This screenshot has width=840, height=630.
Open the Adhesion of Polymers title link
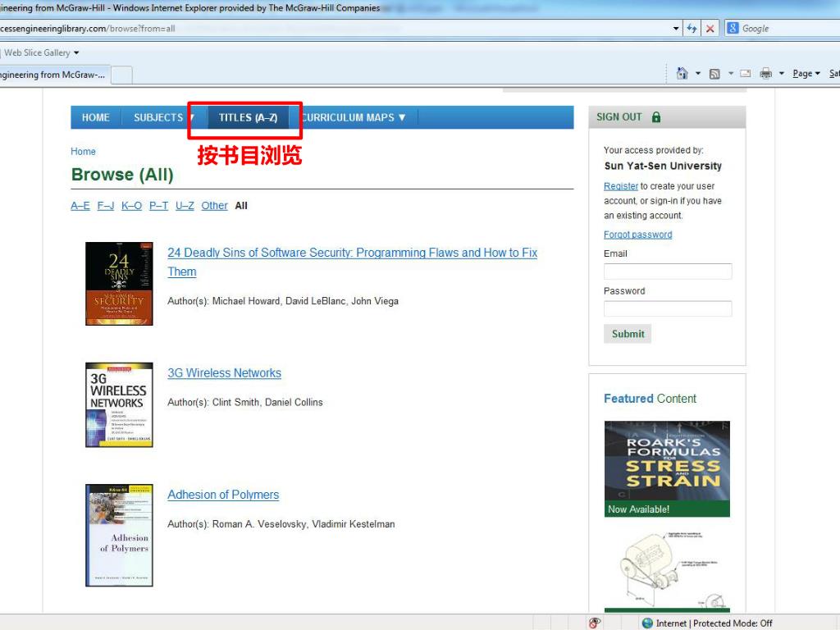tap(223, 495)
